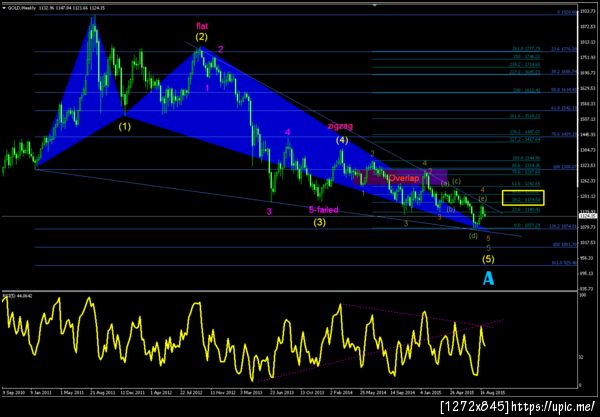Select the yellow (3) wave label

(320, 222)
